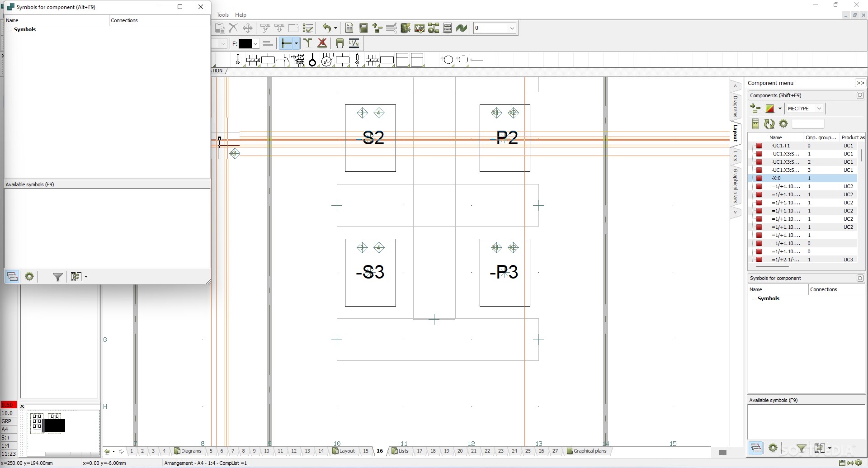
Task: Select the branch Y line icon
Action: tap(308, 43)
